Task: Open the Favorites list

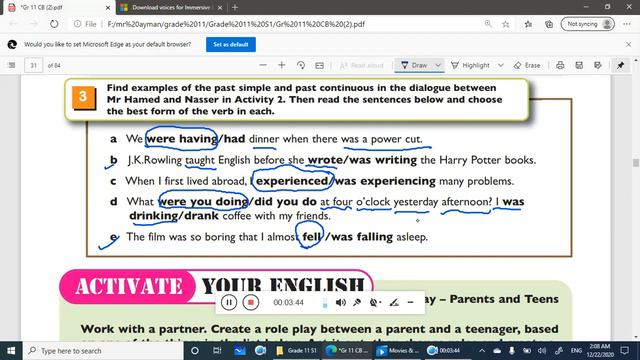Action: pos(528,24)
